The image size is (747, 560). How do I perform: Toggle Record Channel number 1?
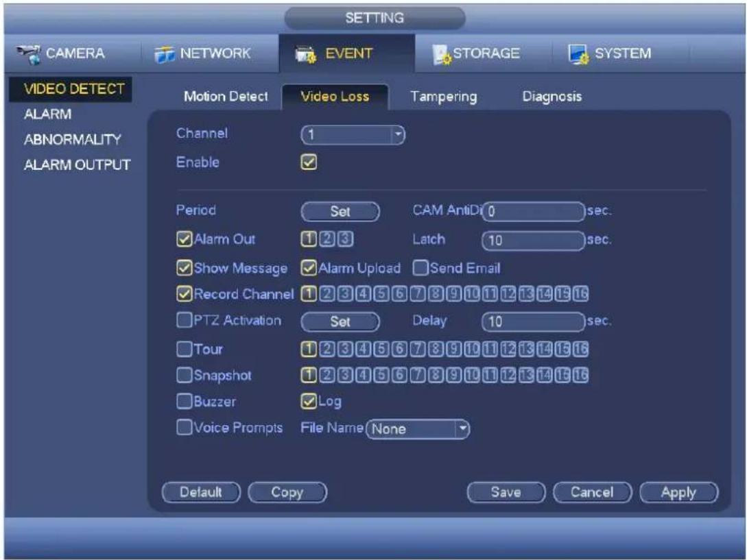click(308, 294)
